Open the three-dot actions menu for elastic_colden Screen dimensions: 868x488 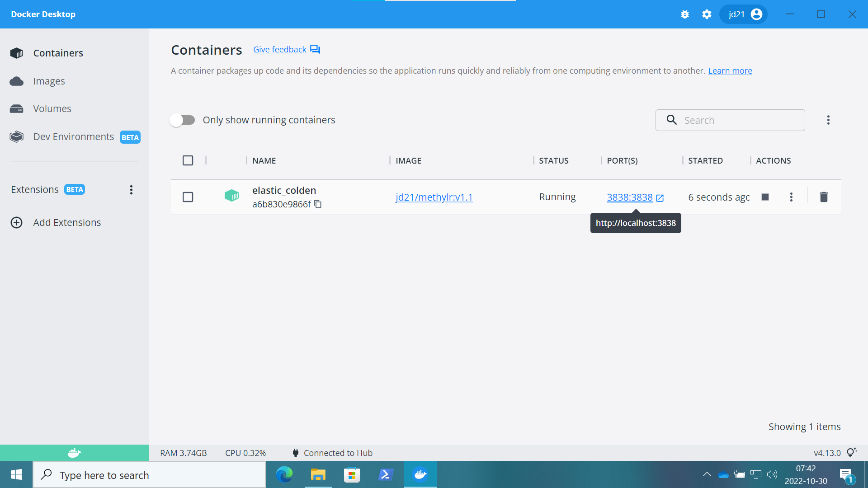(x=791, y=197)
